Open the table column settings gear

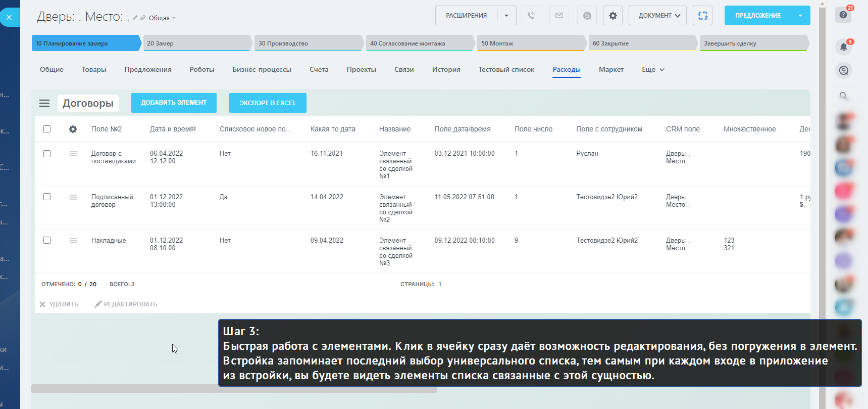73,129
